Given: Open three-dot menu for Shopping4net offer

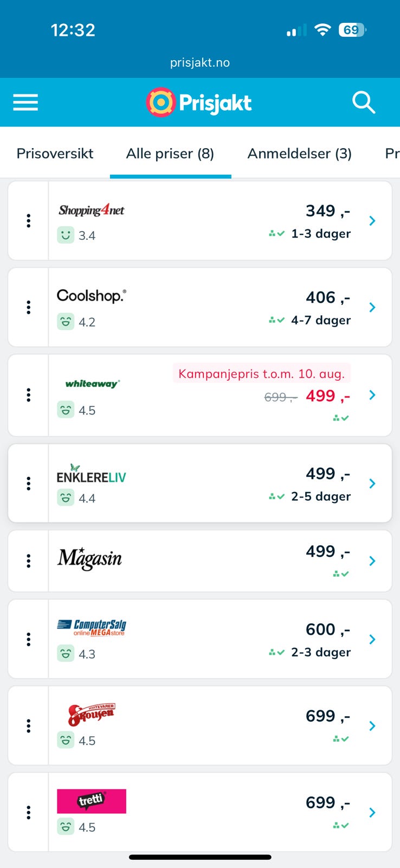Looking at the screenshot, I should 28,221.
